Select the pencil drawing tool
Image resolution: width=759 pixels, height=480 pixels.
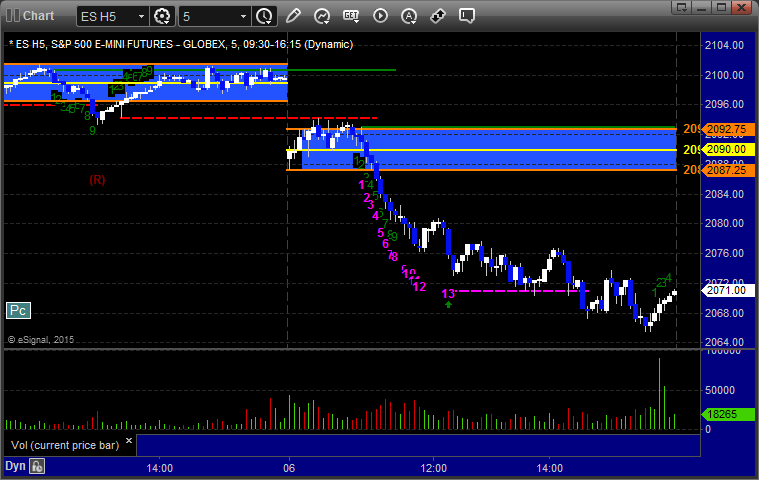(x=293, y=16)
